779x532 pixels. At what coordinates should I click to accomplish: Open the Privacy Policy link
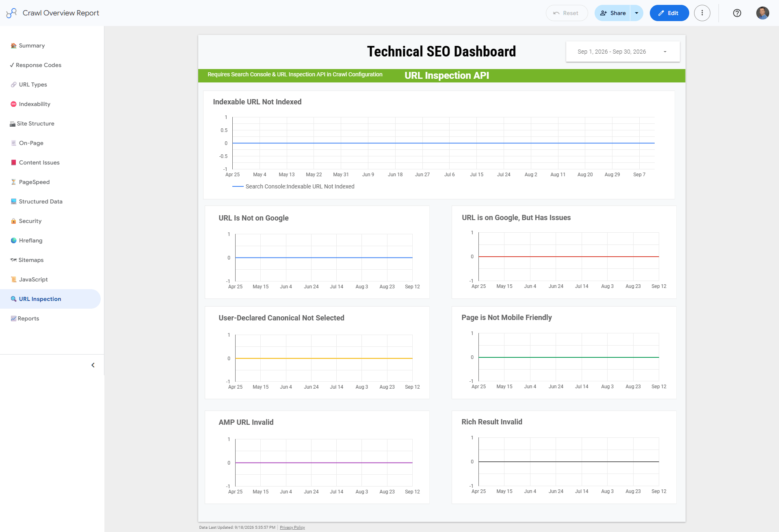click(x=292, y=528)
